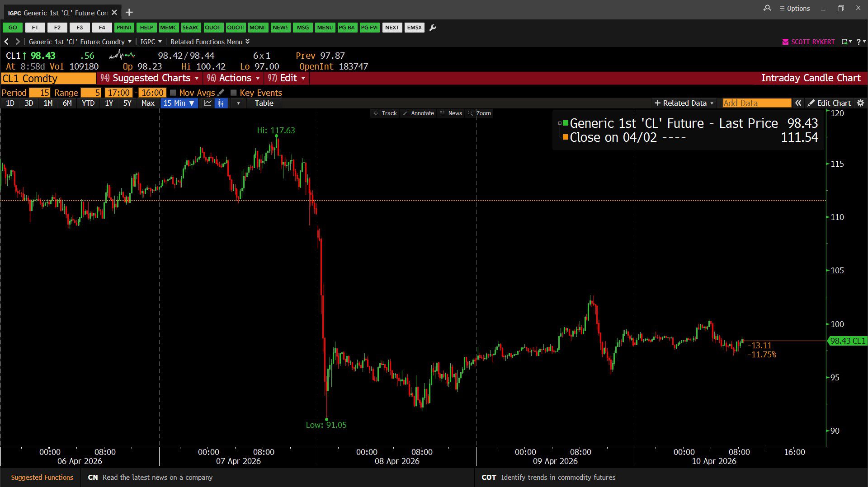
Task: Enable the Key Events checkbox
Action: pos(233,93)
